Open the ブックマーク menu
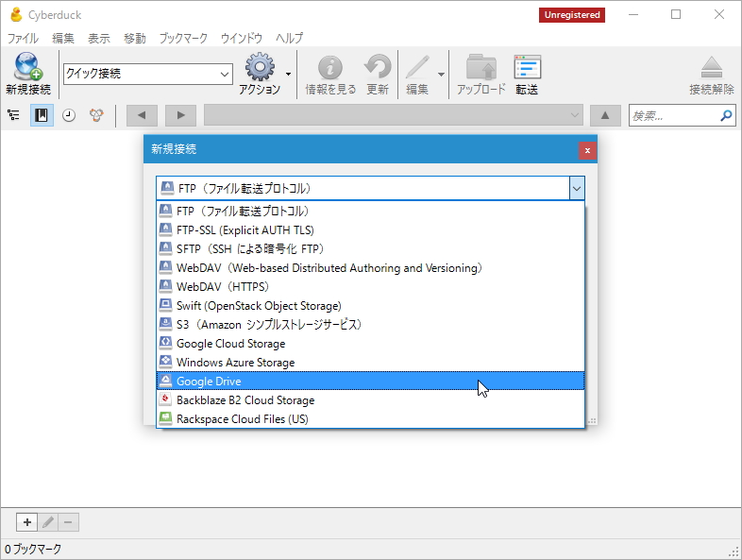Screen dimensions: 742x560 pos(183,38)
